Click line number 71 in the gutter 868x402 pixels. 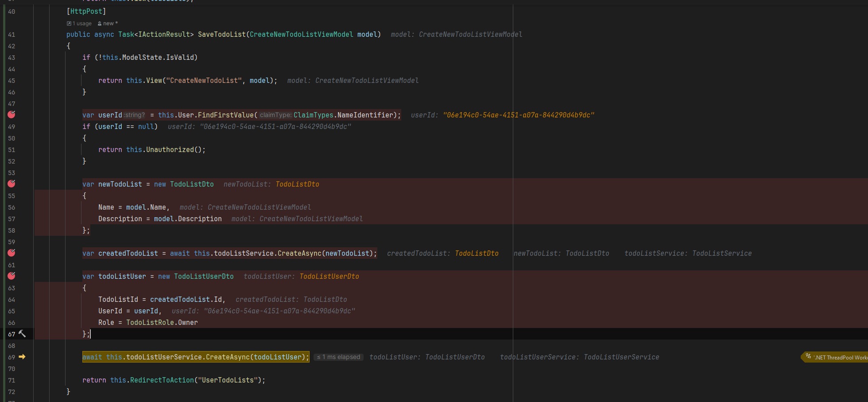(12, 380)
